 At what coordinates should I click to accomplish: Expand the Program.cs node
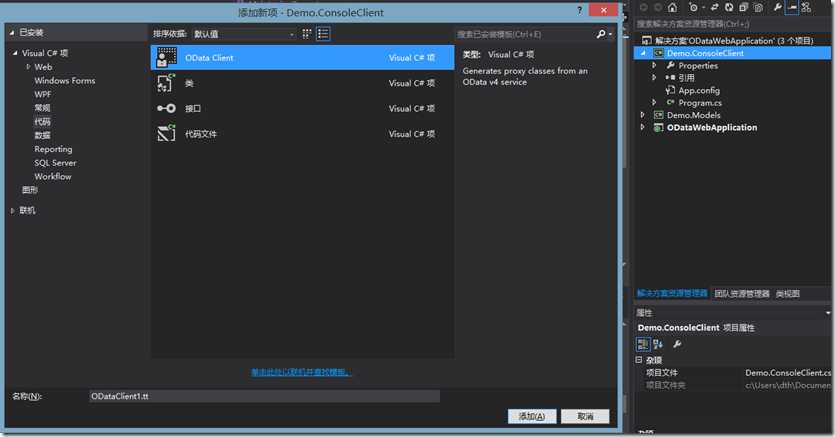(654, 102)
